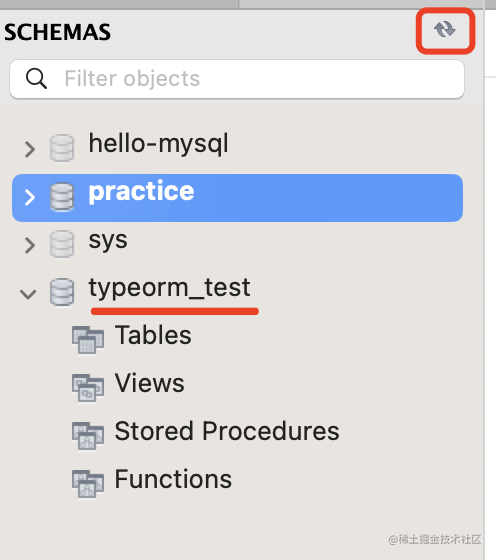The image size is (496, 560).
Task: Expand the hello-mysql schema
Action: coord(30,149)
